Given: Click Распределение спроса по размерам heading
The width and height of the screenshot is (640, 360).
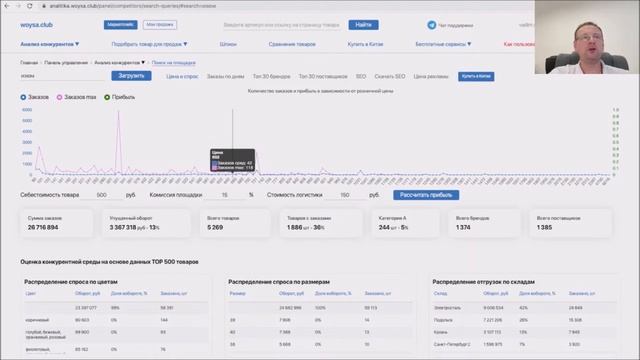Looking at the screenshot, I should pos(279,282).
